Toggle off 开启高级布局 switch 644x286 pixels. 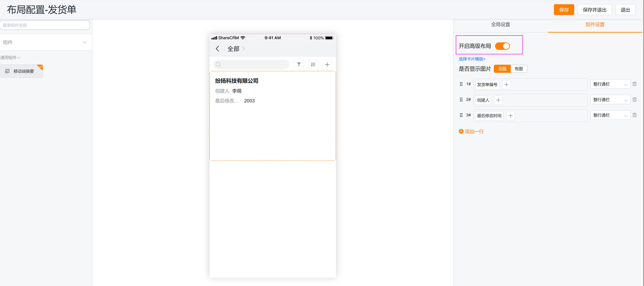point(502,46)
